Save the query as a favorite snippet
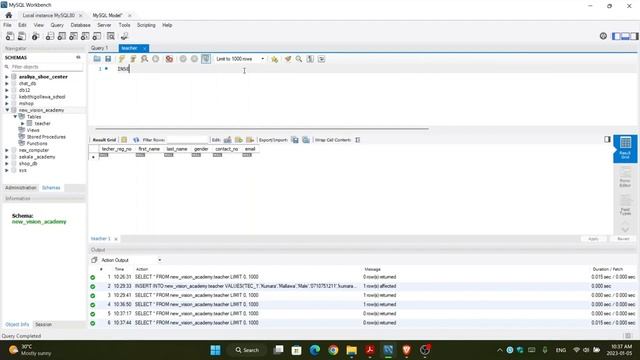The height and width of the screenshot is (360, 640). 274,59
